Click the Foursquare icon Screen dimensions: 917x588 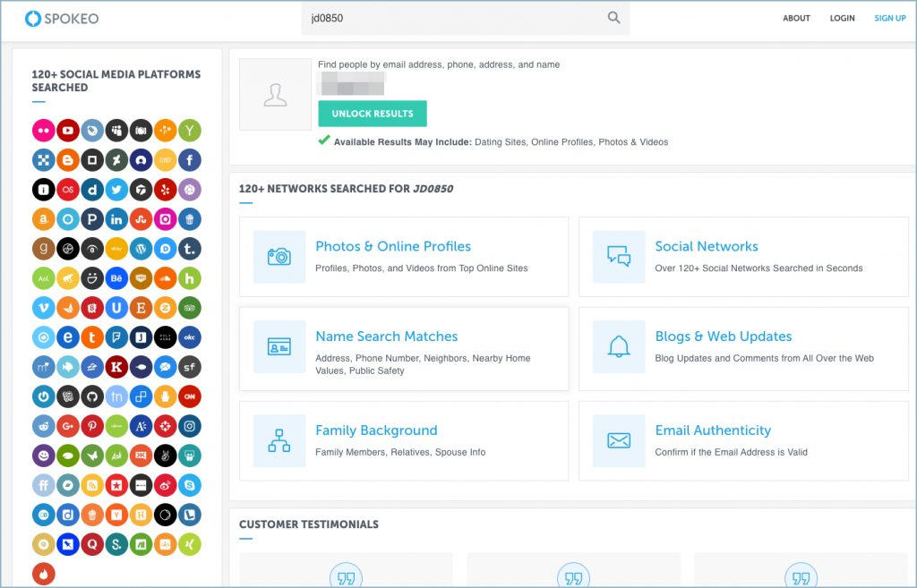(x=116, y=337)
